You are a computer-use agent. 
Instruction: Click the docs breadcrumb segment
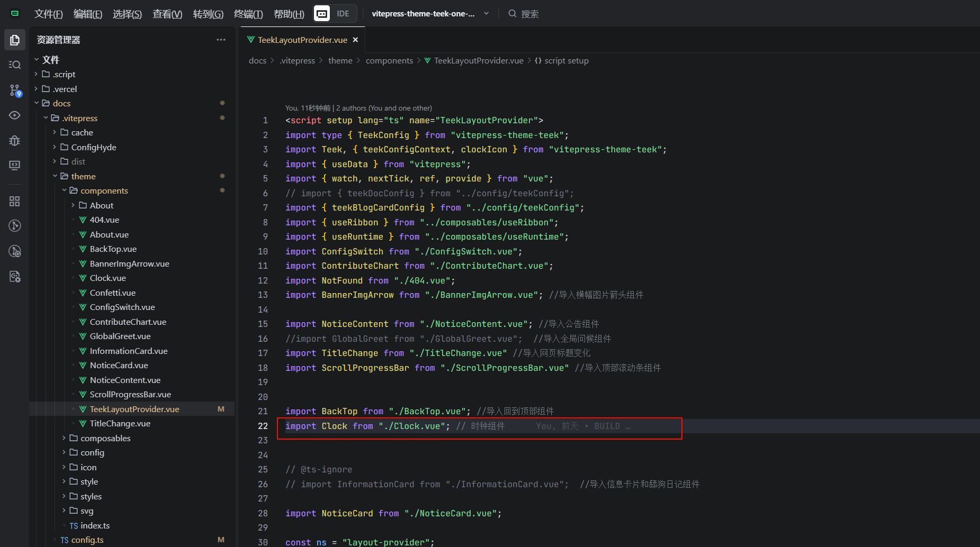click(x=257, y=61)
